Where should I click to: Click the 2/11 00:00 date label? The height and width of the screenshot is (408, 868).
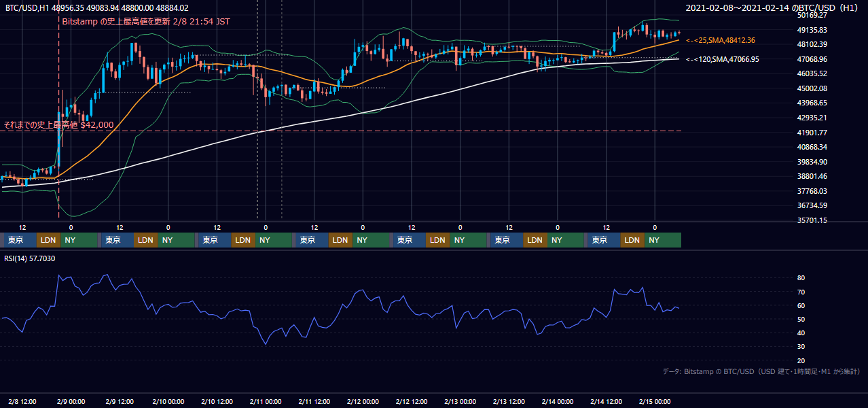click(266, 401)
